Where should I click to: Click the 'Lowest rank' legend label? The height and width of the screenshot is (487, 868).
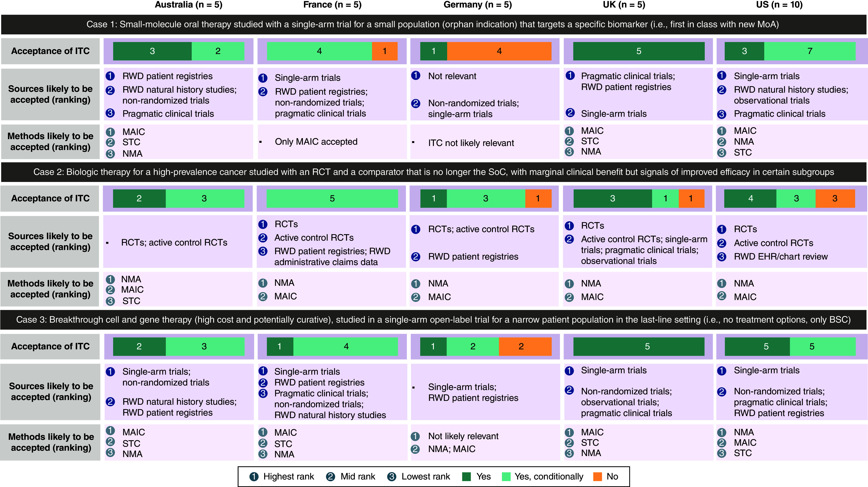426,476
